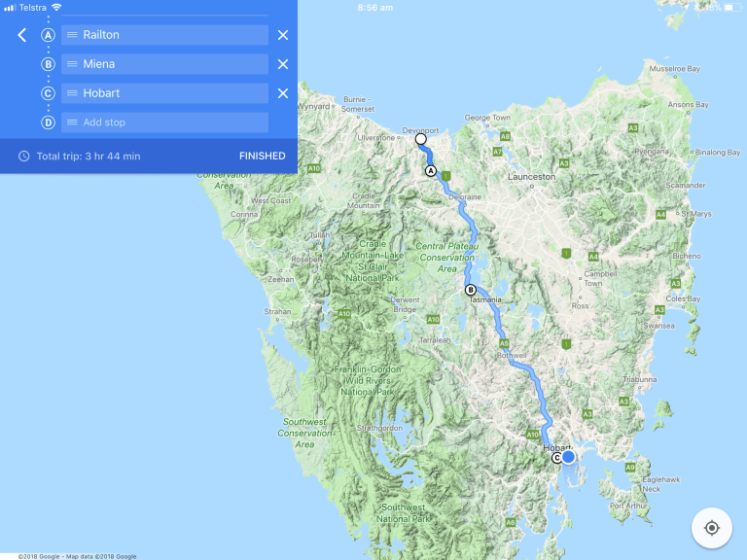Tap the Add stop field
The image size is (747, 560).
pos(164,122)
